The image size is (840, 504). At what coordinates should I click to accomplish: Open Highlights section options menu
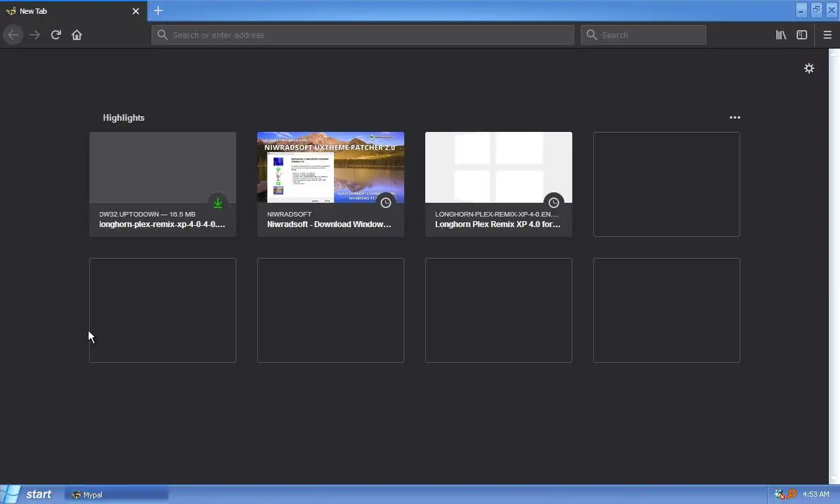(735, 117)
